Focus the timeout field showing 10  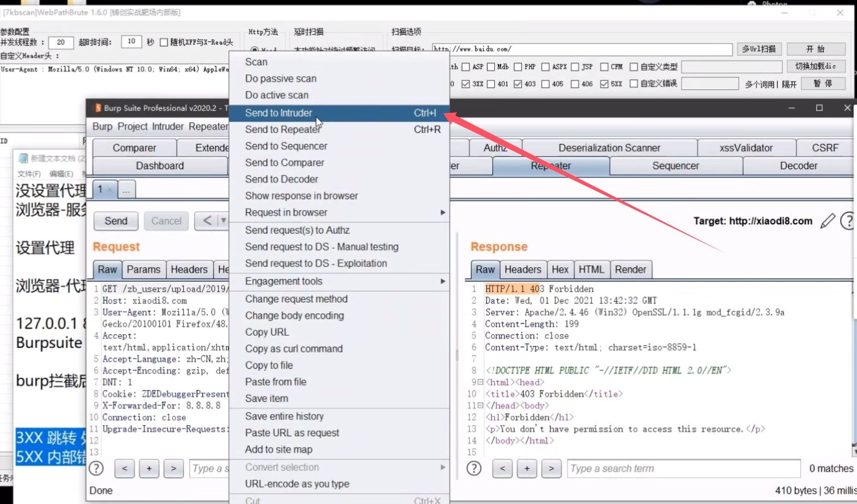point(131,42)
